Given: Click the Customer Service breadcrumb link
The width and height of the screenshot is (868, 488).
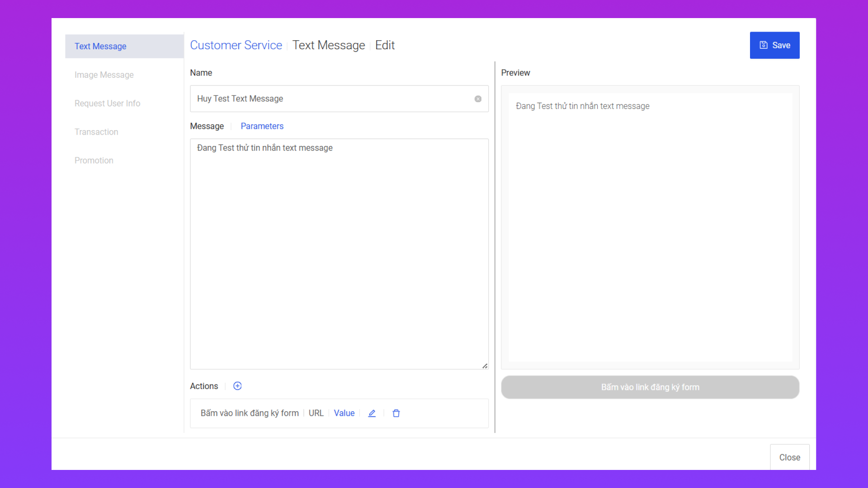Looking at the screenshot, I should (x=236, y=45).
